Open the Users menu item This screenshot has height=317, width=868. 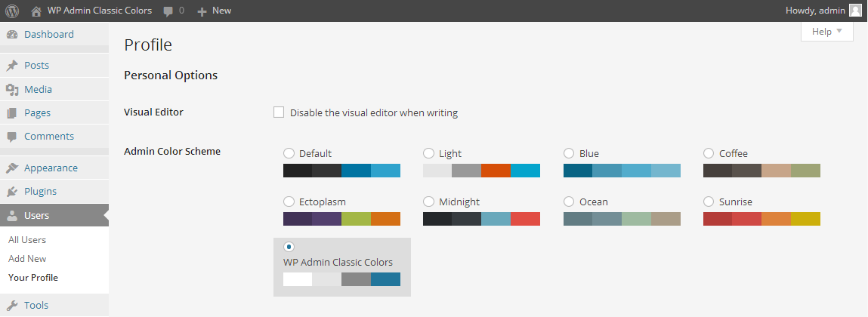point(54,216)
